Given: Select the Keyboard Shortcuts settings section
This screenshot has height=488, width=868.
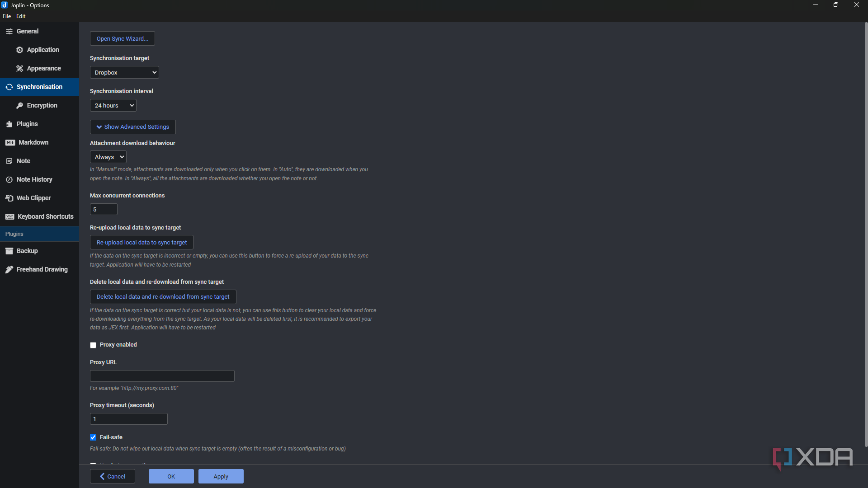Looking at the screenshot, I should tap(40, 216).
